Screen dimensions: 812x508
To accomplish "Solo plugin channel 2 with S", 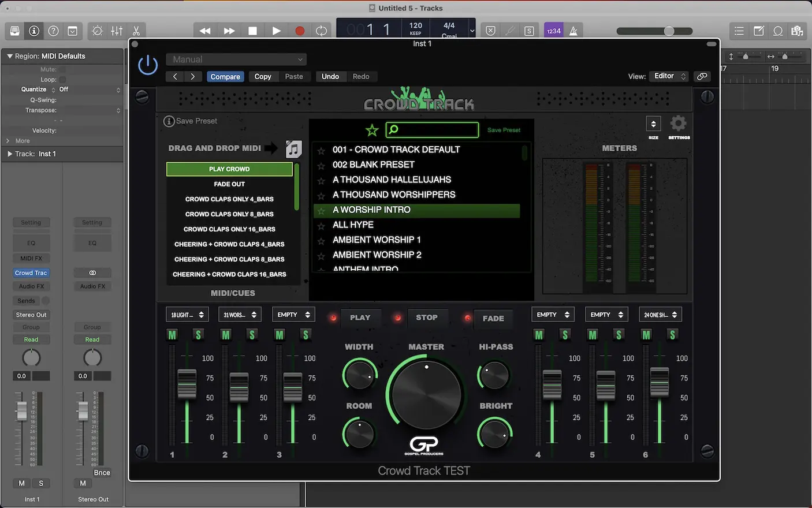I will (252, 335).
